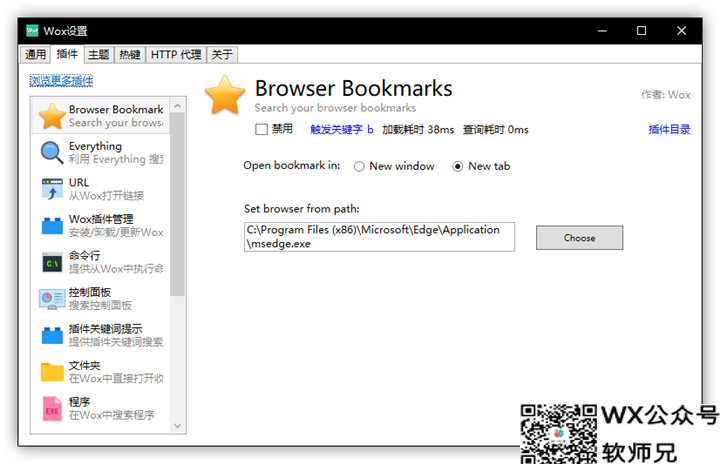720x464 pixels.
Task: Select the 控制面板 plugin icon
Action: 52,299
